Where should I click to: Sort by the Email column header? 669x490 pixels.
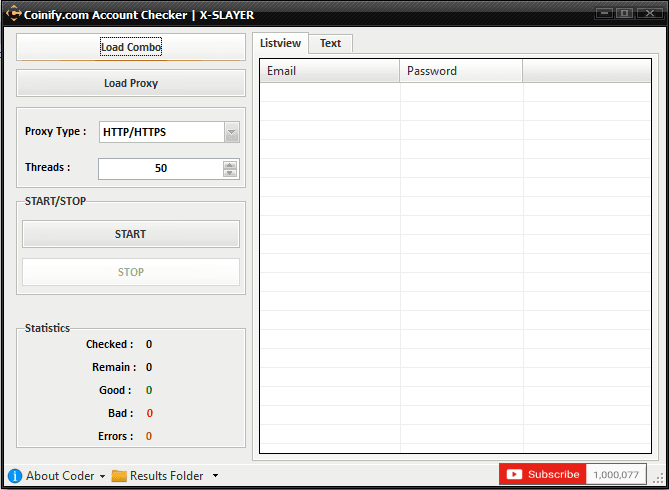(329, 71)
